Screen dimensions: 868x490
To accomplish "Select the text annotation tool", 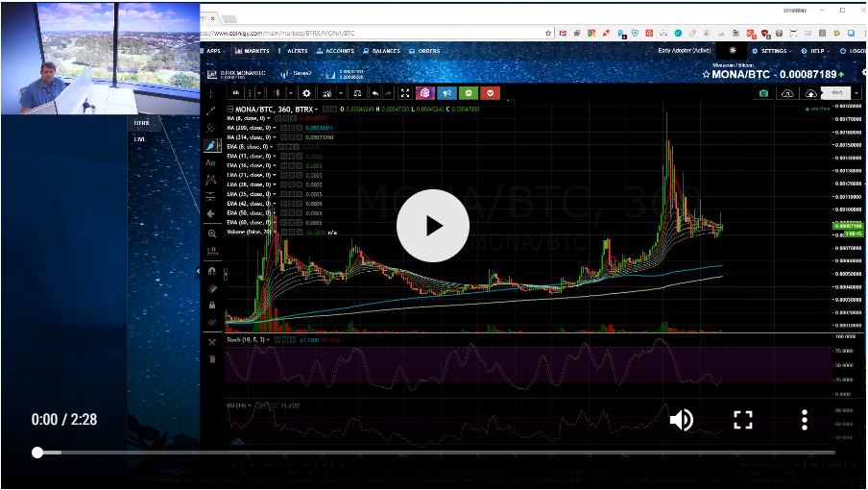I will (210, 162).
